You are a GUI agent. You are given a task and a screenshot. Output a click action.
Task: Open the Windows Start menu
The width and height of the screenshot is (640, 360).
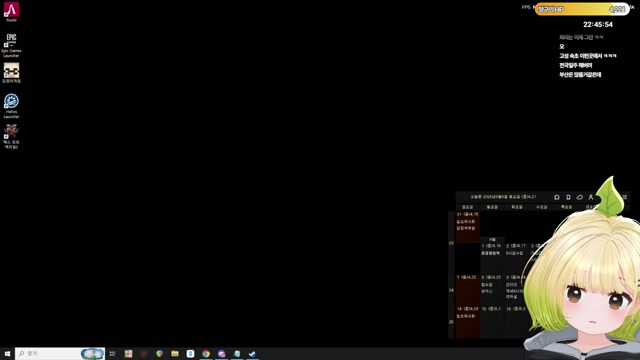7,353
